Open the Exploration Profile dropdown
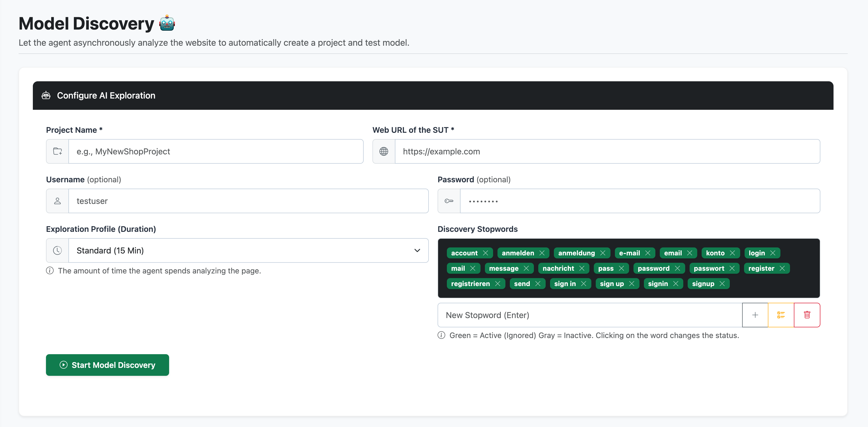 [249, 250]
